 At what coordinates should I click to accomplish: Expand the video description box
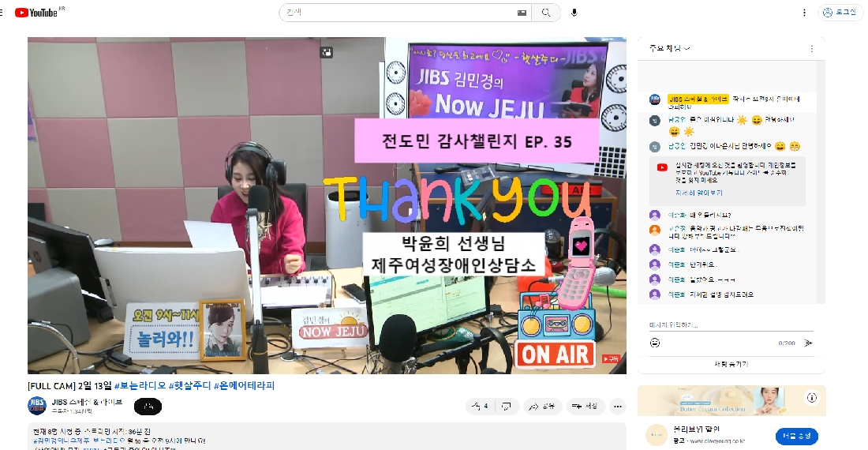click(327, 437)
